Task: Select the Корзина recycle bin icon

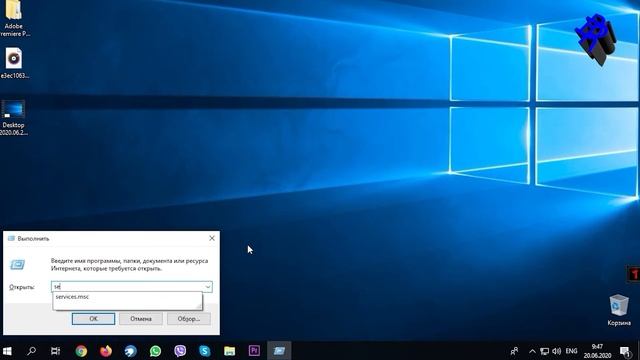Action: click(619, 310)
